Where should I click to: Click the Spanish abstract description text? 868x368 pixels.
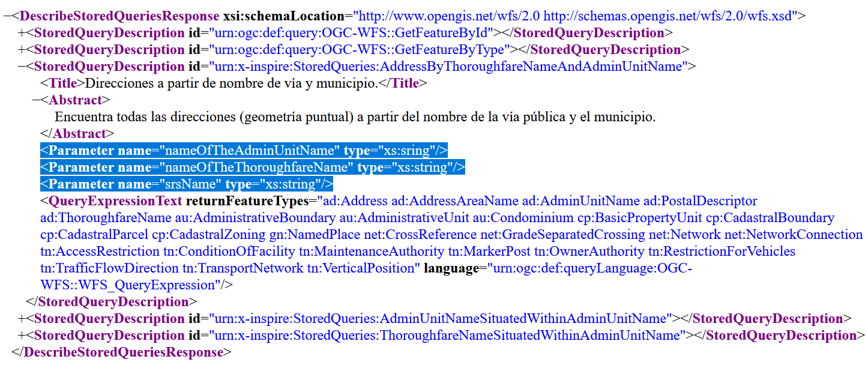270,117
